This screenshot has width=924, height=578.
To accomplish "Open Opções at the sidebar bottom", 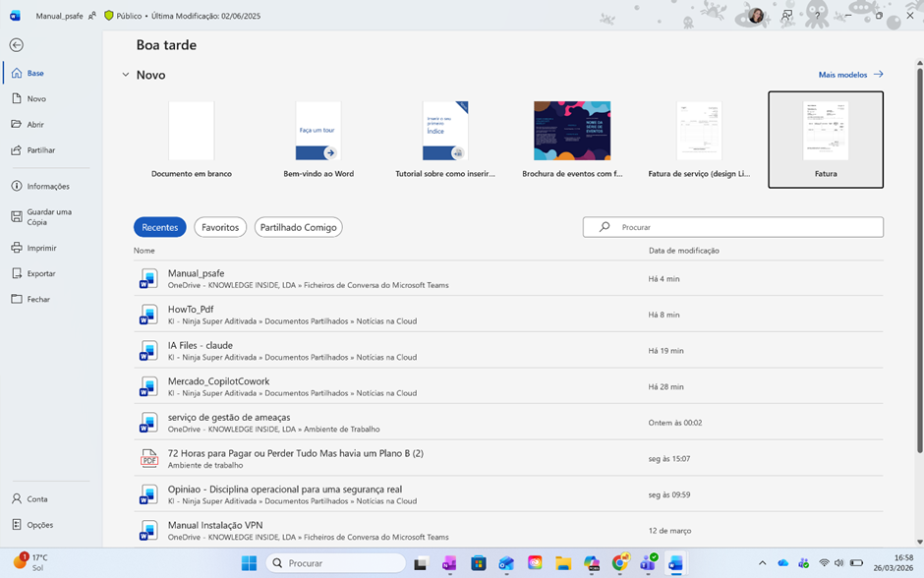I will click(39, 525).
